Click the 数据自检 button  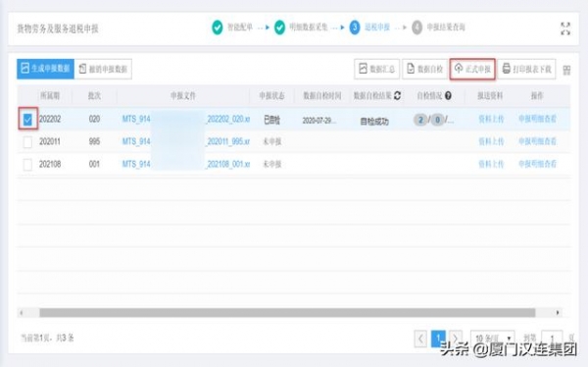(425, 69)
